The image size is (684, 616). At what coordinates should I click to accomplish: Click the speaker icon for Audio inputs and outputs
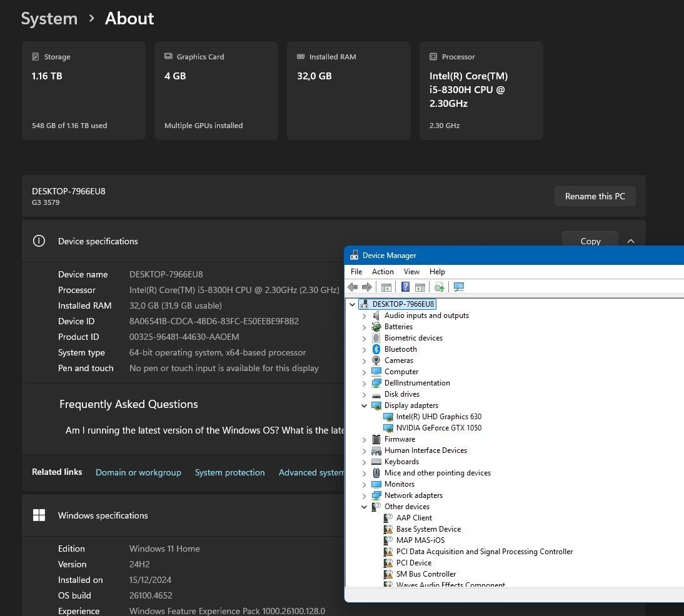(376, 315)
